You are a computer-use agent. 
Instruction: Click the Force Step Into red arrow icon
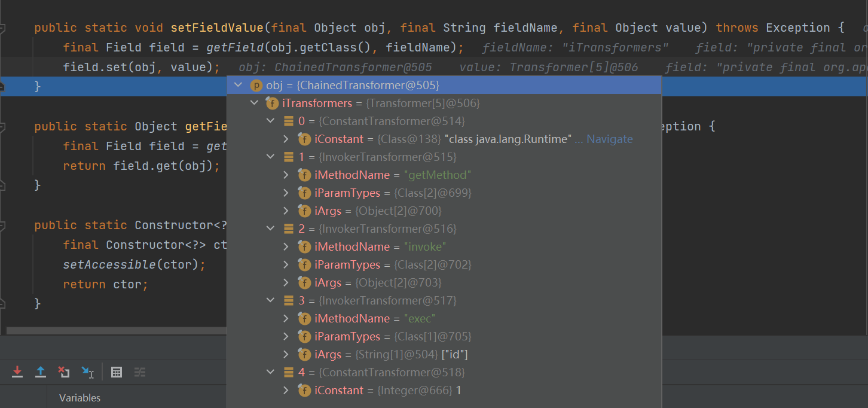click(17, 372)
